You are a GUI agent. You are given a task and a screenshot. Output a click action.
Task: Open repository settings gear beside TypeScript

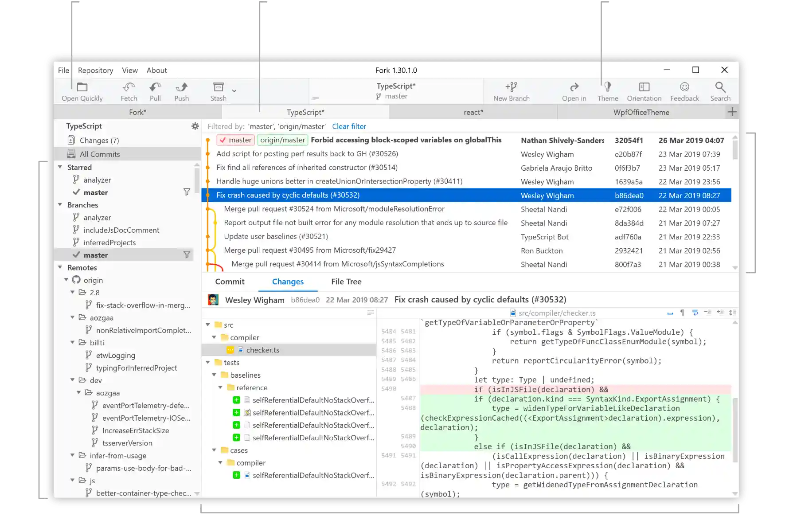tap(195, 126)
